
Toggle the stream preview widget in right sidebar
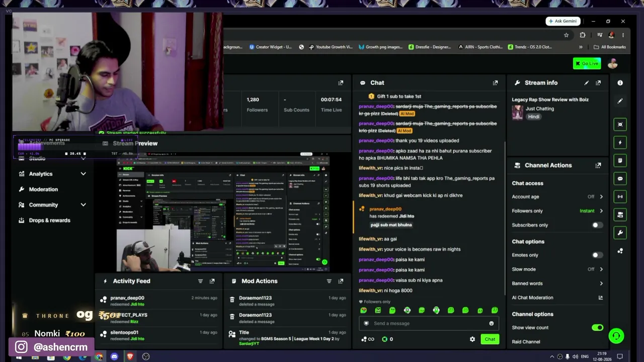click(620, 124)
